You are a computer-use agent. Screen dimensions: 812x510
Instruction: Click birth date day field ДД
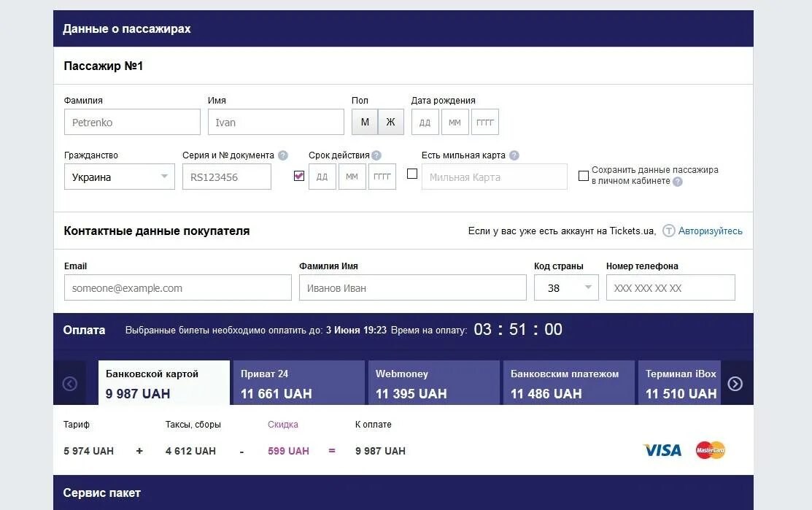[425, 122]
